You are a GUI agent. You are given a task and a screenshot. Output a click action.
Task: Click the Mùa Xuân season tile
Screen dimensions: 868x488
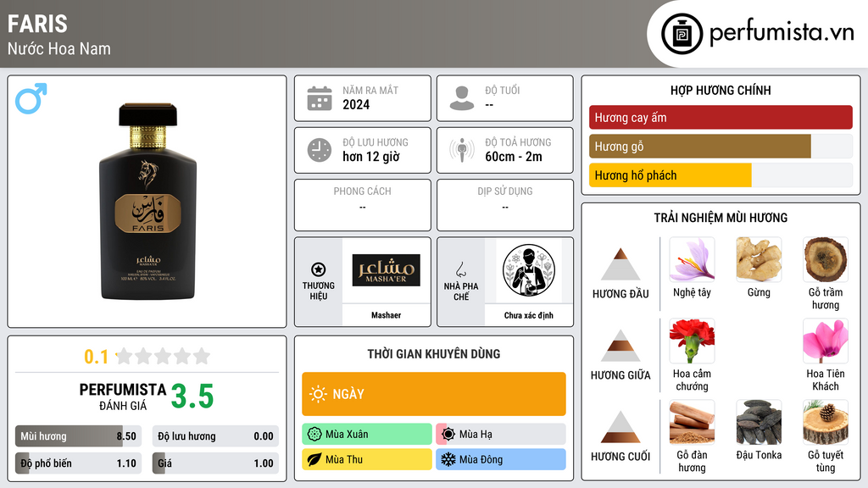coord(367,435)
